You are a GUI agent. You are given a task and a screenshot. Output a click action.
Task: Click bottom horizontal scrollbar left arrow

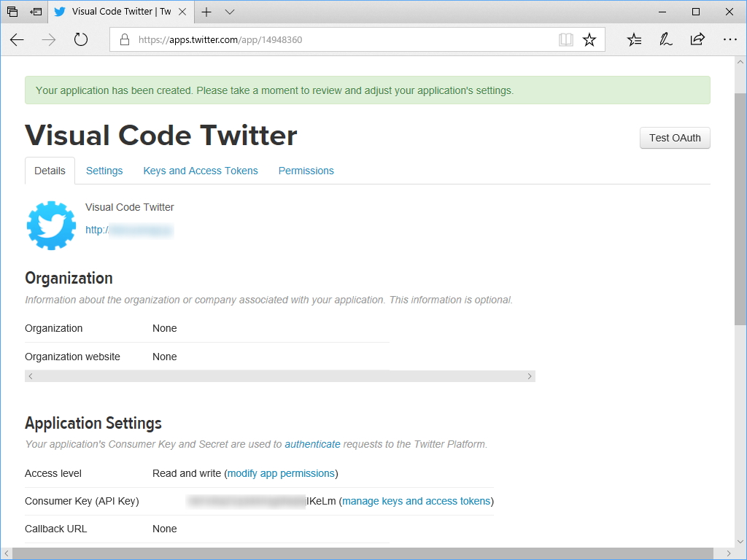coord(6,553)
